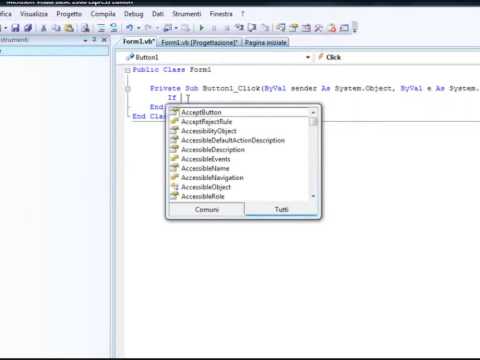
Task: Pick AccessibleEvents in the completion list
Action: pyautogui.click(x=239, y=159)
